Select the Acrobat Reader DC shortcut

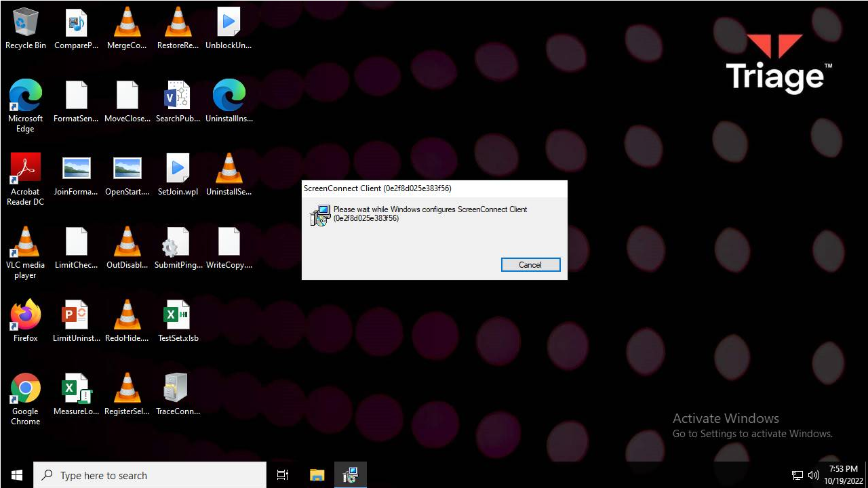tap(26, 179)
